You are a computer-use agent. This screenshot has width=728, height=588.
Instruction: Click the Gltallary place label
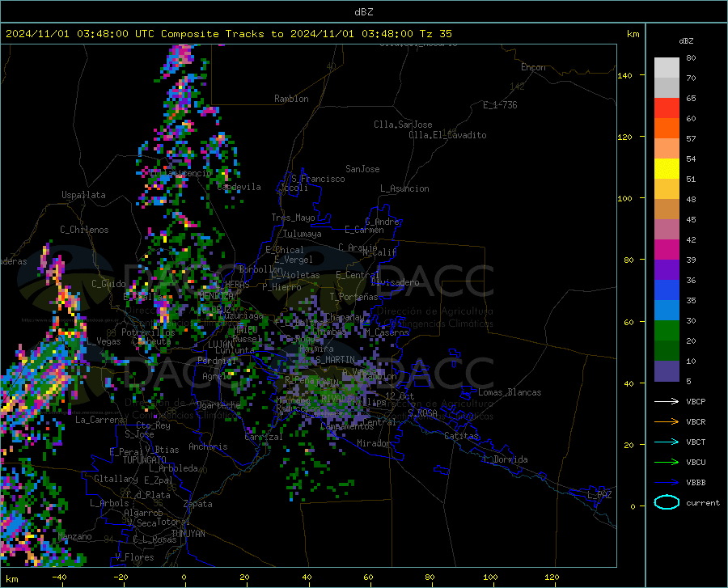pyautogui.click(x=116, y=479)
